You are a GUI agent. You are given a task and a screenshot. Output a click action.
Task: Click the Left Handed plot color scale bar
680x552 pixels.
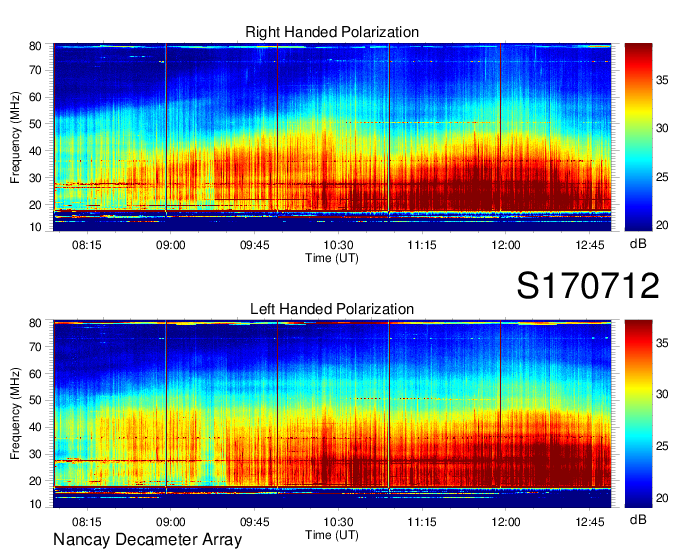pos(638,414)
